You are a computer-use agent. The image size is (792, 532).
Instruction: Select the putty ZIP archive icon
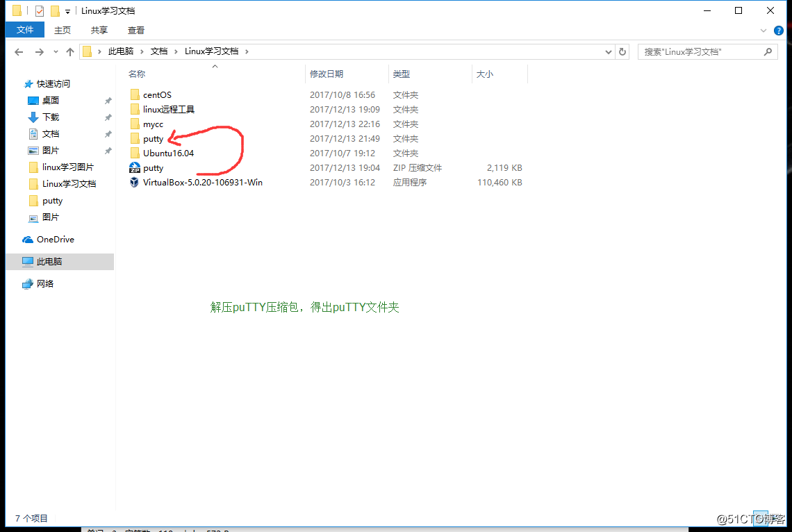134,167
